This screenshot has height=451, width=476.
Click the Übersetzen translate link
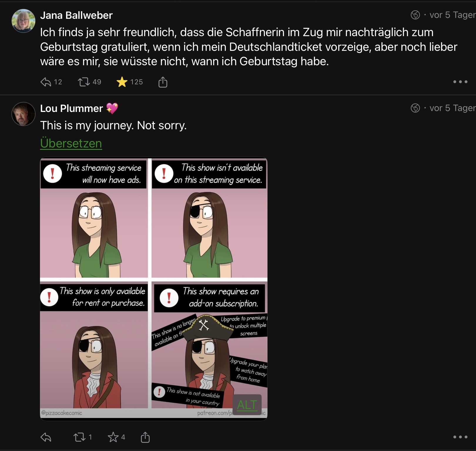[x=71, y=143]
